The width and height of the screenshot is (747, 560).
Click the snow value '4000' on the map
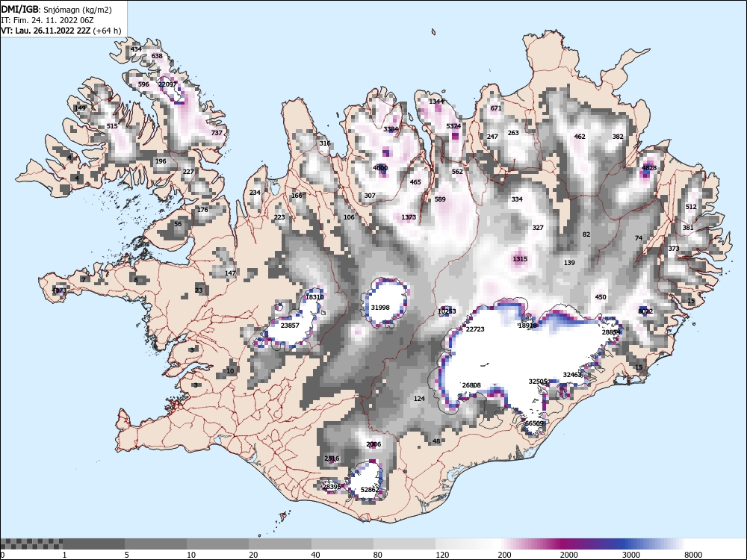tap(380, 167)
